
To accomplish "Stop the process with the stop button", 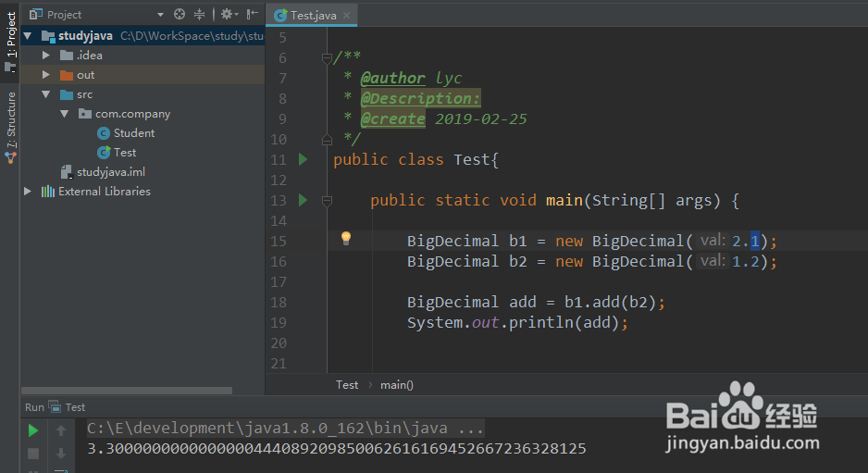I will tap(33, 454).
